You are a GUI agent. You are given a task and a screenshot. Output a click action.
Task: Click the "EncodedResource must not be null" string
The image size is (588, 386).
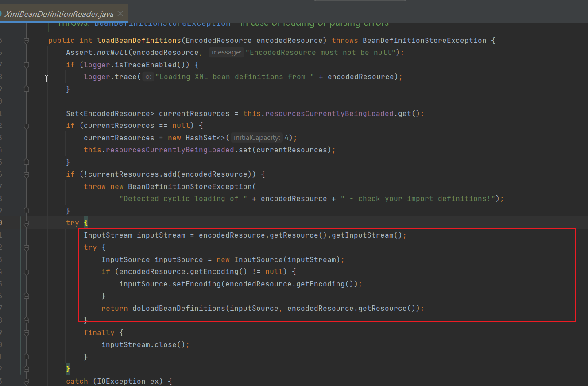[321, 53]
